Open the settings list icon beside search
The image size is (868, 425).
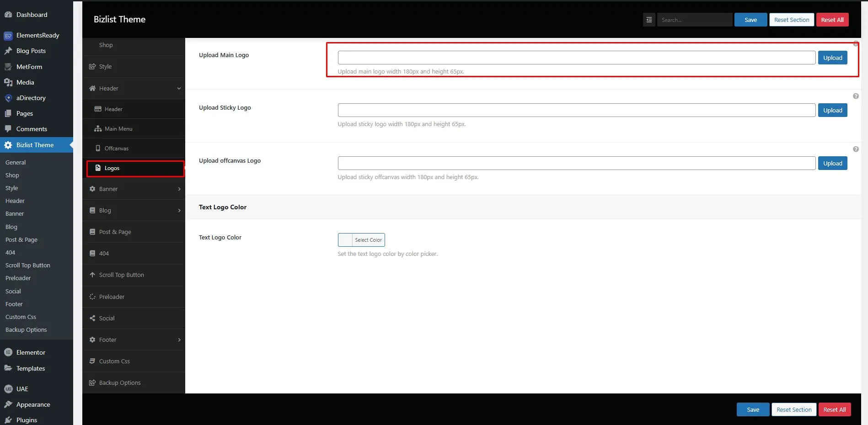point(648,20)
